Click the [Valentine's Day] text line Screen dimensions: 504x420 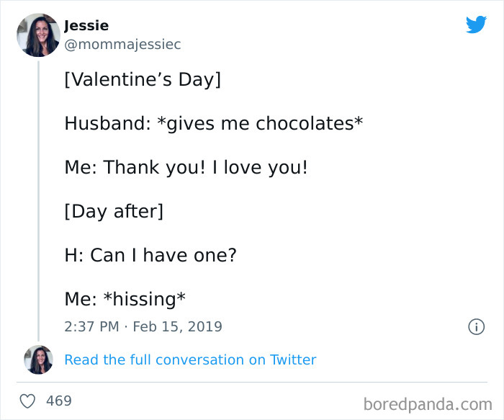[143, 79]
